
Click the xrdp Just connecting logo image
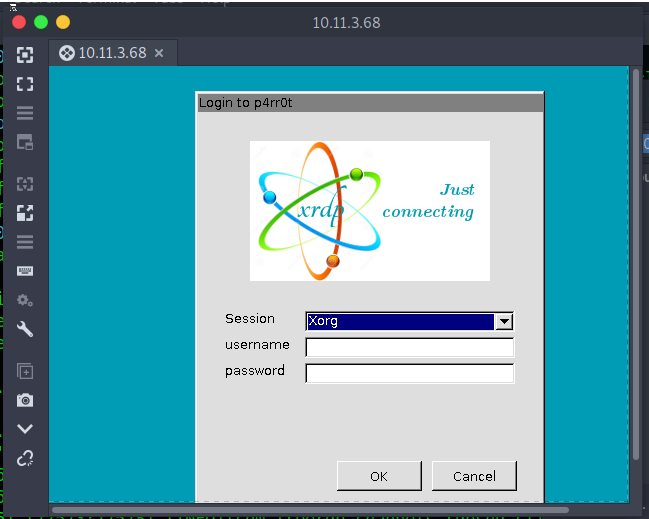pyautogui.click(x=370, y=211)
